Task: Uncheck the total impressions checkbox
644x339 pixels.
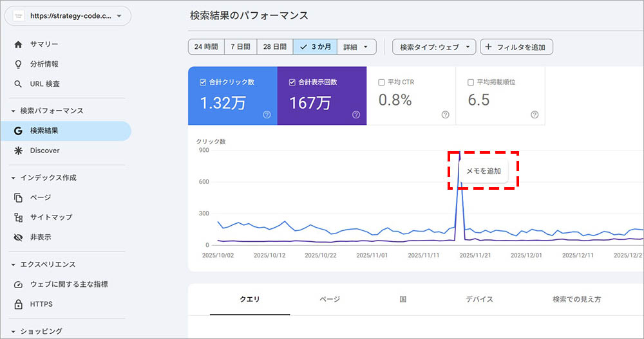Action: click(x=292, y=82)
